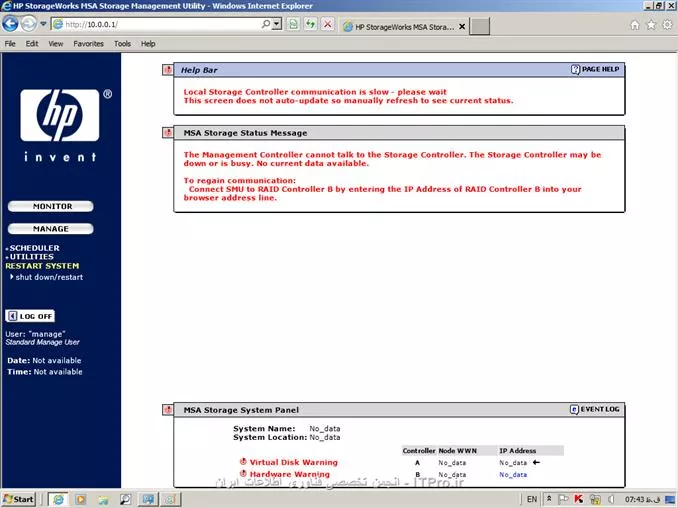
Task: Open the Edit menu
Action: [x=32, y=44]
